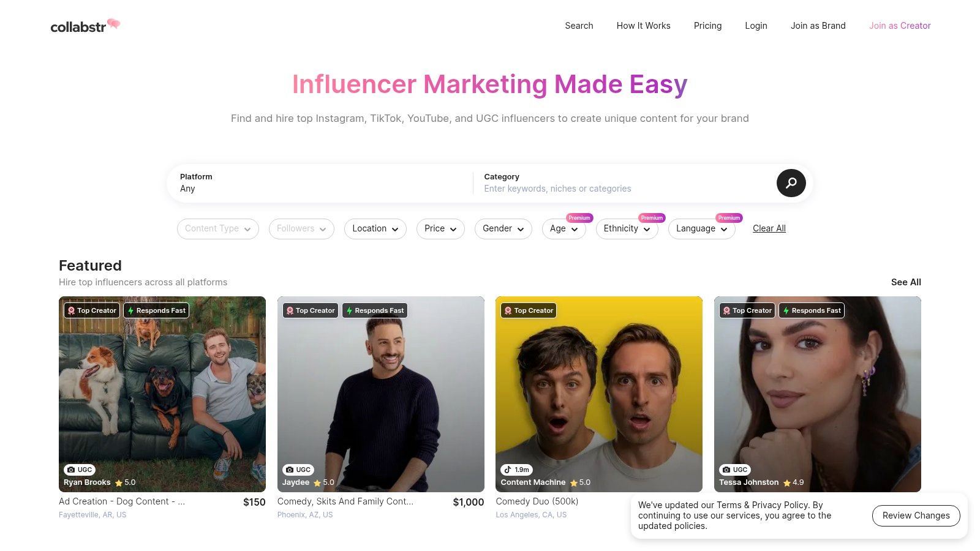980x551 pixels.
Task: Click Responds Fast badge on Jaydee card
Action: [x=375, y=310]
